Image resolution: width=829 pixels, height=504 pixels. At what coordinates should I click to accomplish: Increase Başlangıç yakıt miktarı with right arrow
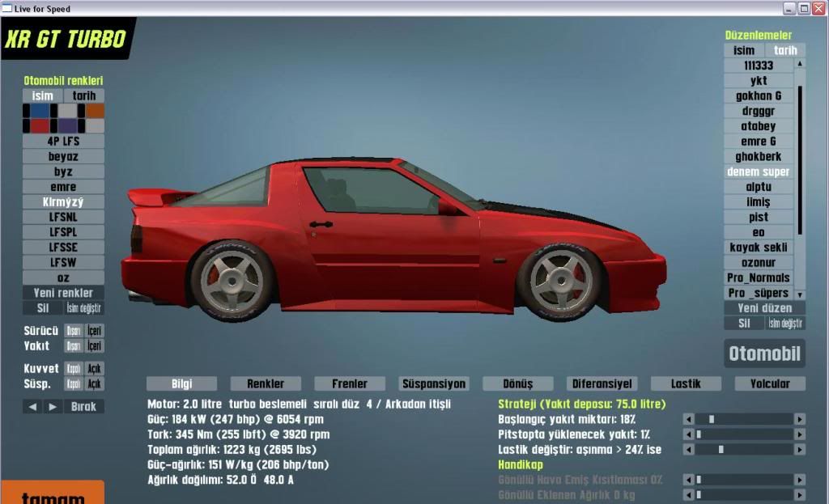[x=799, y=420]
